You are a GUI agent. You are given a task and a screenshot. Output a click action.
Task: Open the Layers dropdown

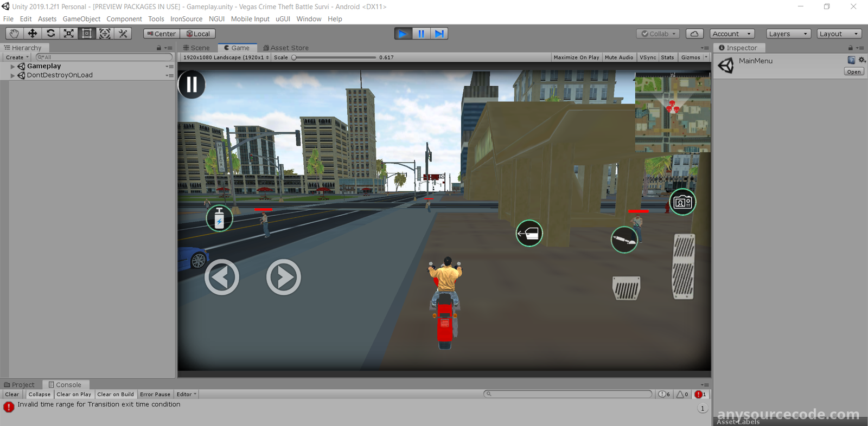pos(788,34)
